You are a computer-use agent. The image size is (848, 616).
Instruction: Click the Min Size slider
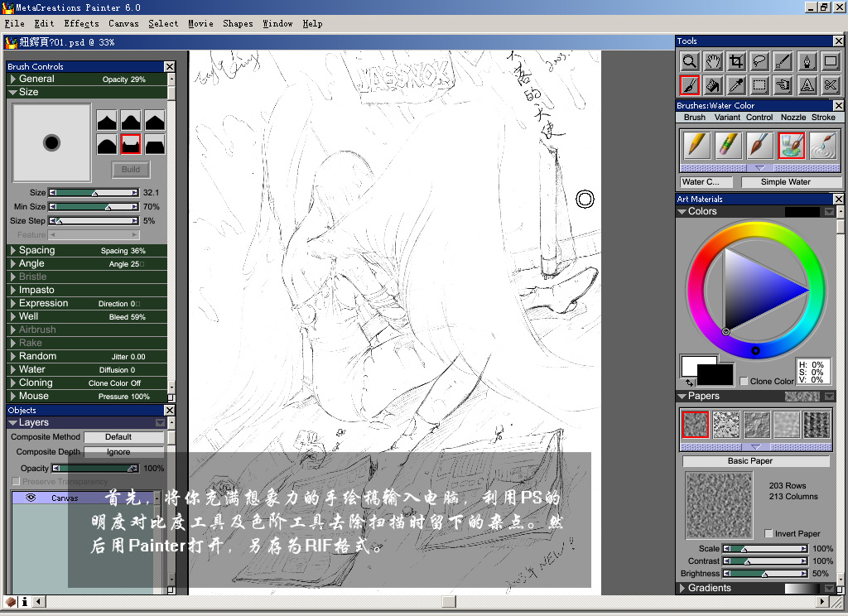[x=94, y=207]
